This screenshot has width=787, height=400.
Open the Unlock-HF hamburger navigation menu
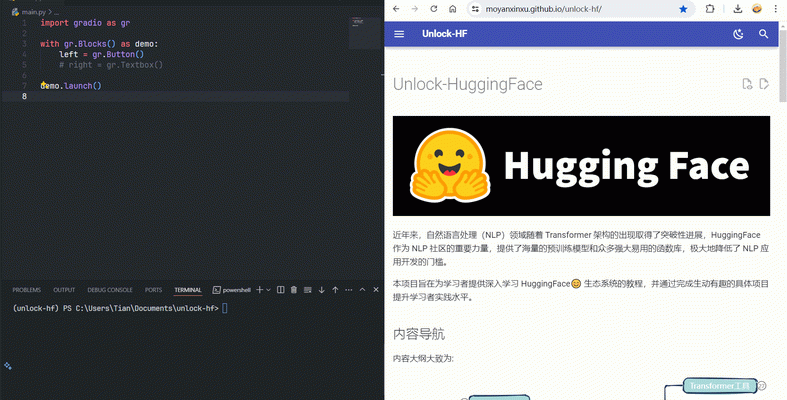[399, 34]
